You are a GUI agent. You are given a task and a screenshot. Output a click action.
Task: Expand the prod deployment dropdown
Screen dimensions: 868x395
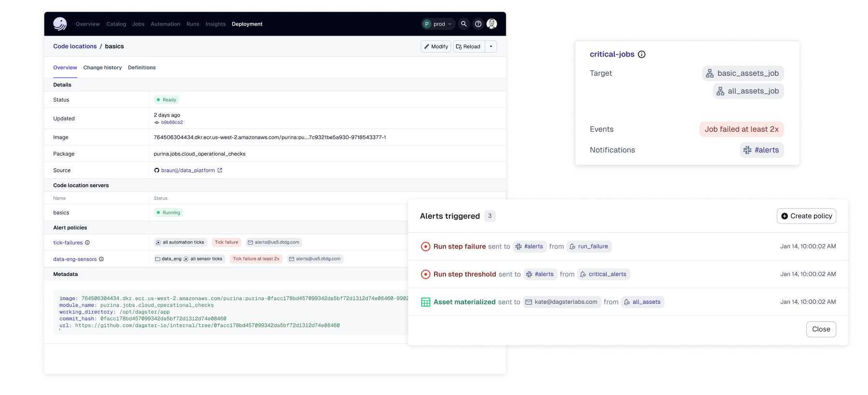click(x=438, y=24)
